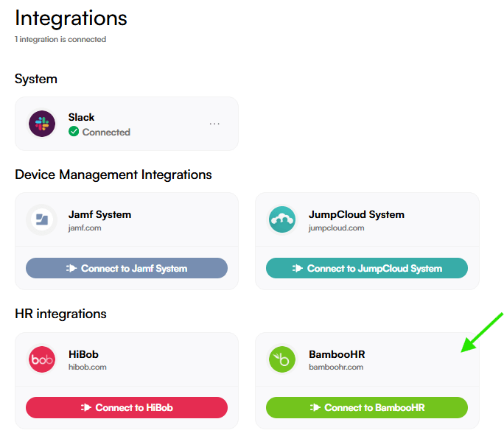Screen dimensions: 504x447
Task: Click the plug icon in JumpCloud connect button
Action: click(x=298, y=268)
